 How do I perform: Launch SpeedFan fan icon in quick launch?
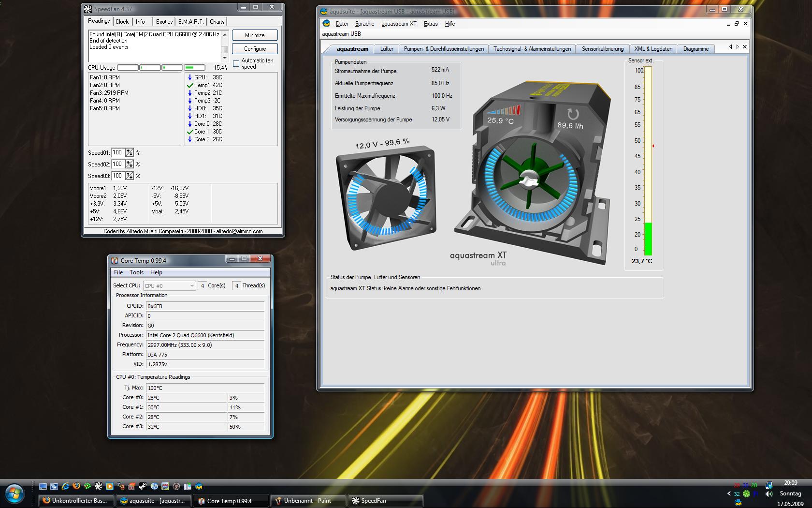[x=99, y=486]
